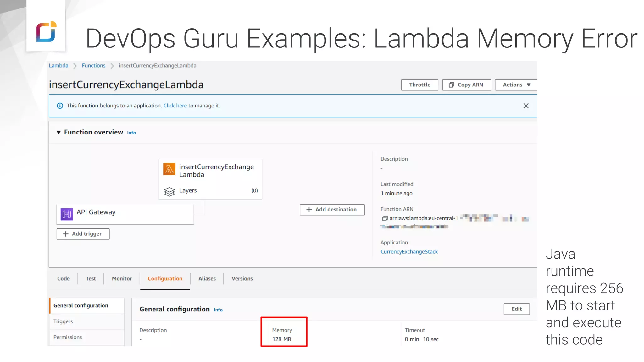Click the API Gateway trigger icon
Viewport: 644px width, 362px height.
(x=67, y=214)
